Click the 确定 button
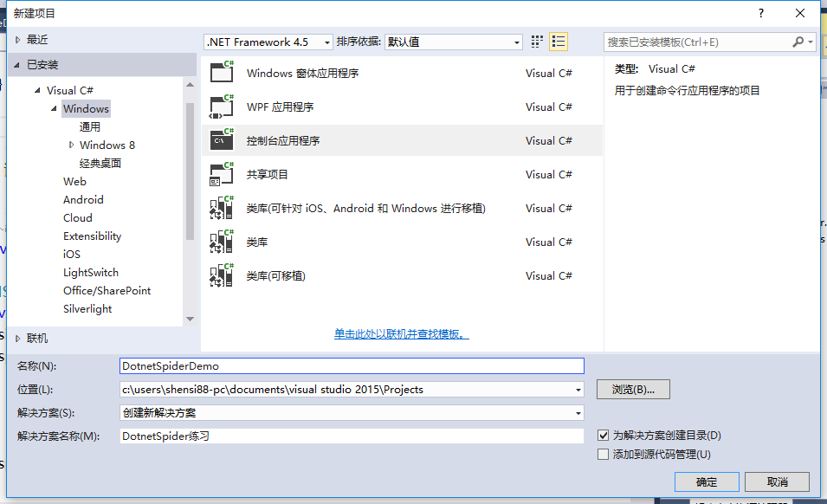This screenshot has height=504, width=827. pos(707,481)
